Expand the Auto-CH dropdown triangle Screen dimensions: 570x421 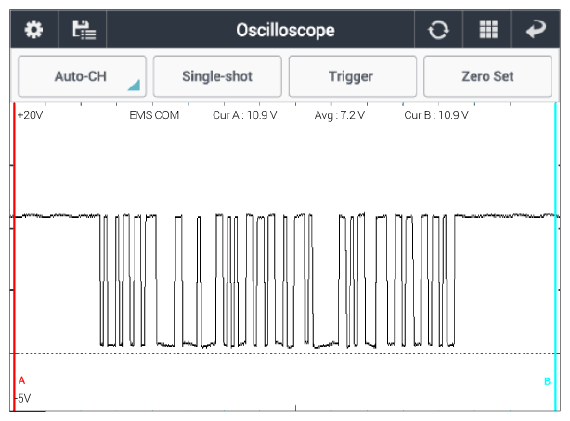pyautogui.click(x=134, y=85)
